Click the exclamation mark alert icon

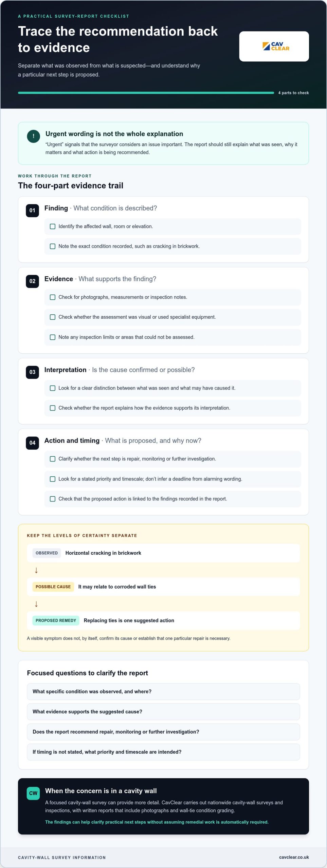(33, 136)
